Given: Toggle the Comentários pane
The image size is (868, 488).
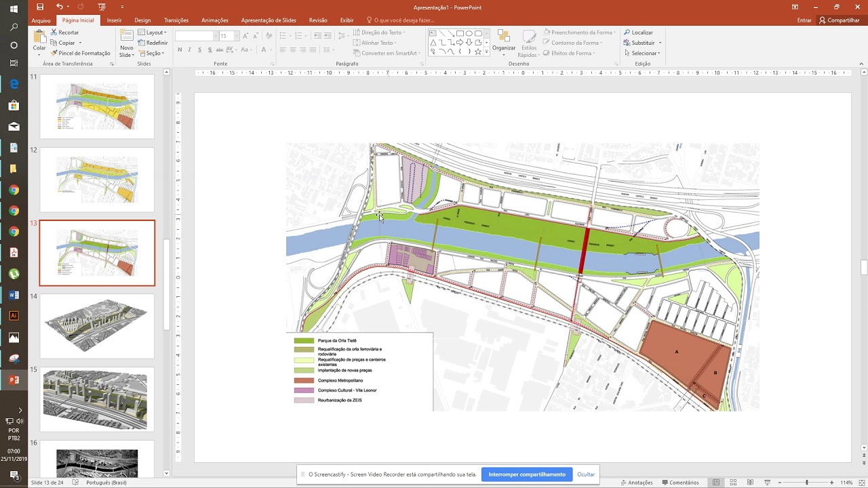Looking at the screenshot, I should click(679, 483).
